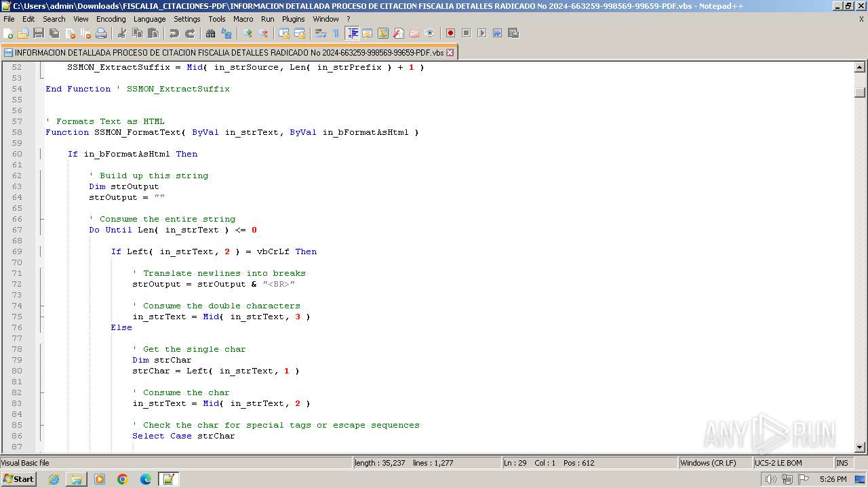Toggle synchronized vertical scrolling

pos(284,33)
